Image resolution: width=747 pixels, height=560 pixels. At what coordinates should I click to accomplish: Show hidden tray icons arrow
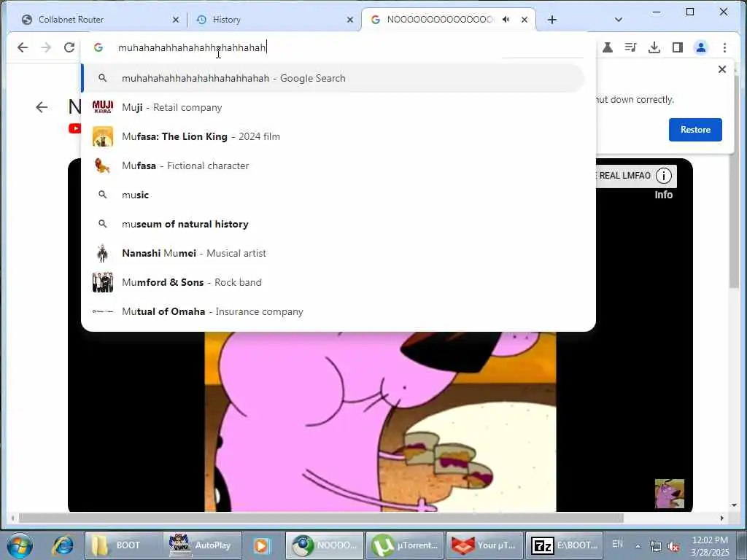pyautogui.click(x=638, y=546)
